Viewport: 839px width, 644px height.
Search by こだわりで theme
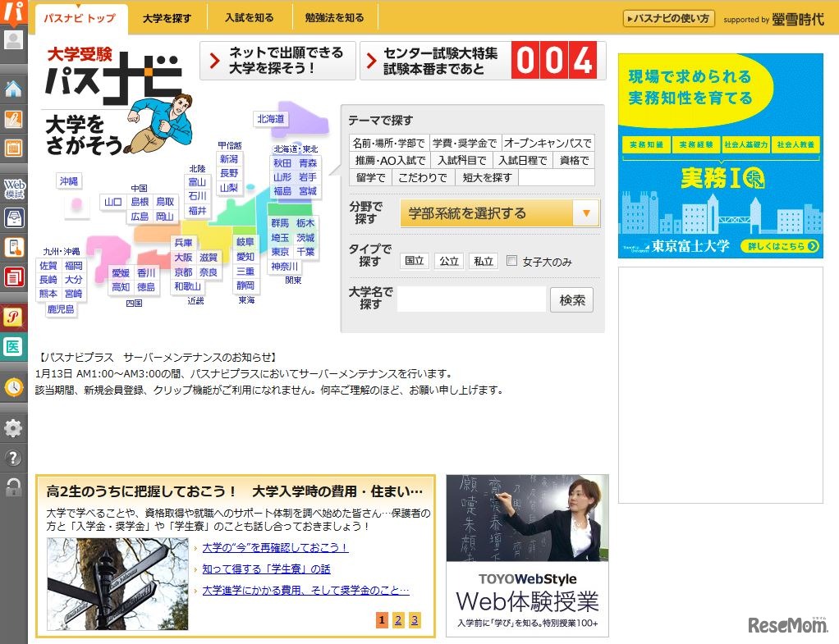click(x=423, y=177)
